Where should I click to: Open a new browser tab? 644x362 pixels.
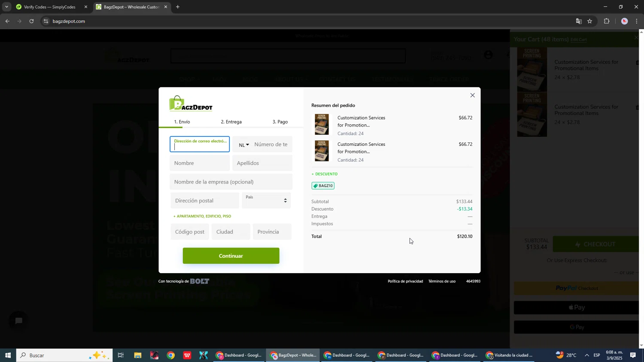(x=178, y=7)
